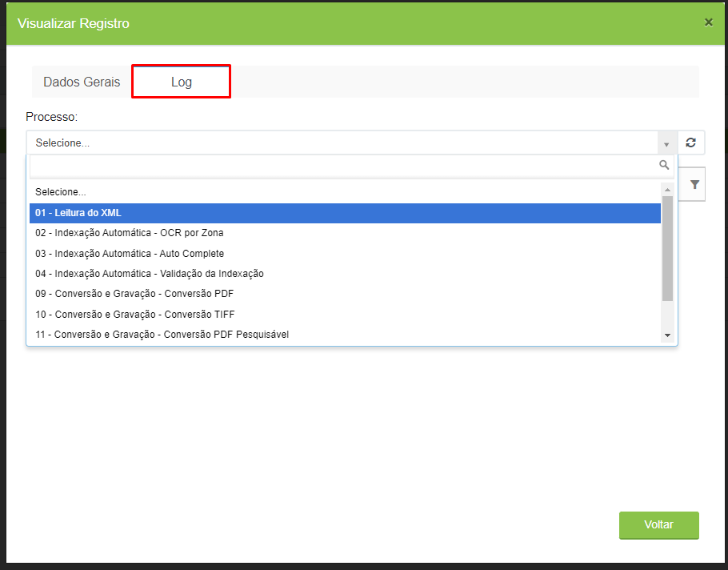The height and width of the screenshot is (570, 728).
Task: Click the dropdown list scroll down arrow
Action: click(668, 335)
